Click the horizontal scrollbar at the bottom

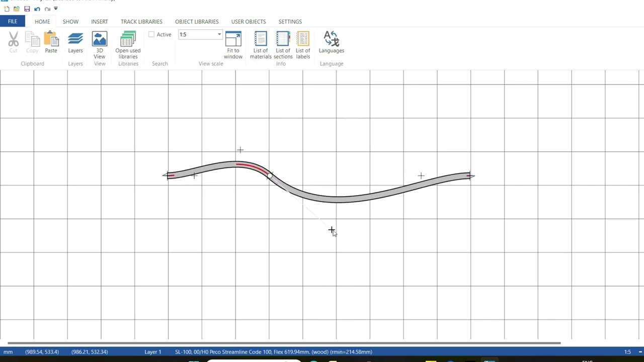pos(284,343)
